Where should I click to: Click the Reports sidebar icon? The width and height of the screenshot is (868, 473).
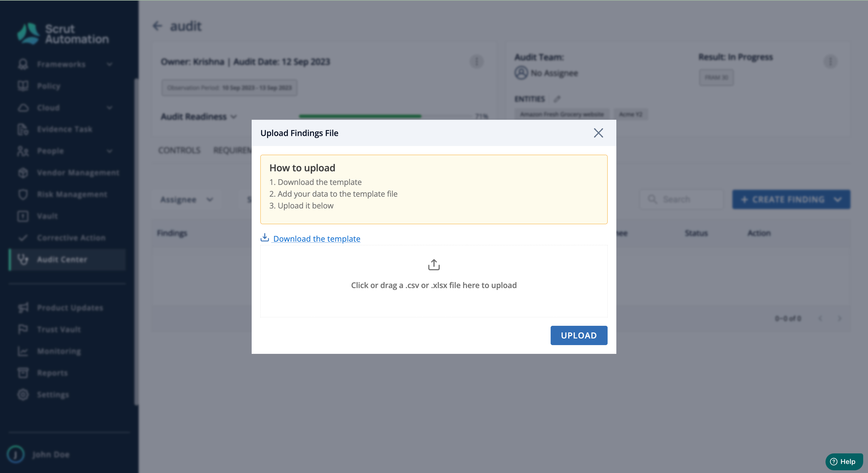pos(23,373)
